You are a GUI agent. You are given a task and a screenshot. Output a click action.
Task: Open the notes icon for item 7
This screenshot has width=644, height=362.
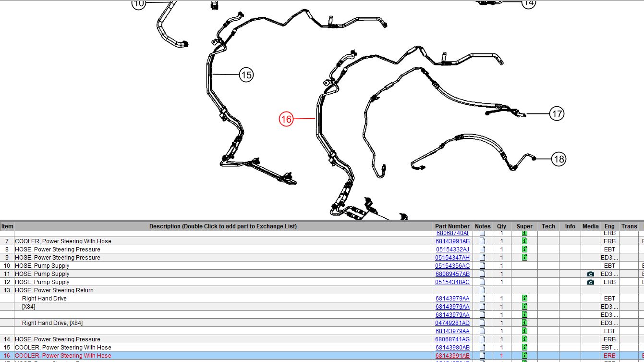point(483,241)
